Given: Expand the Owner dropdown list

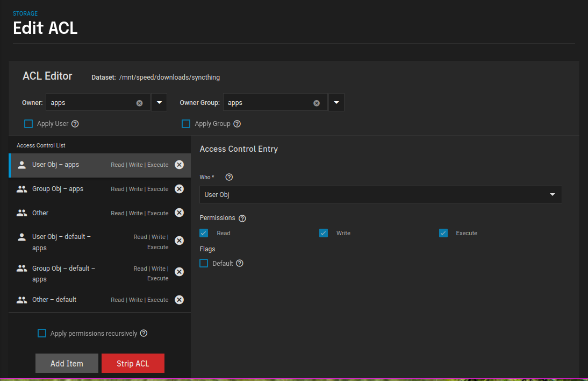Looking at the screenshot, I should coord(159,102).
